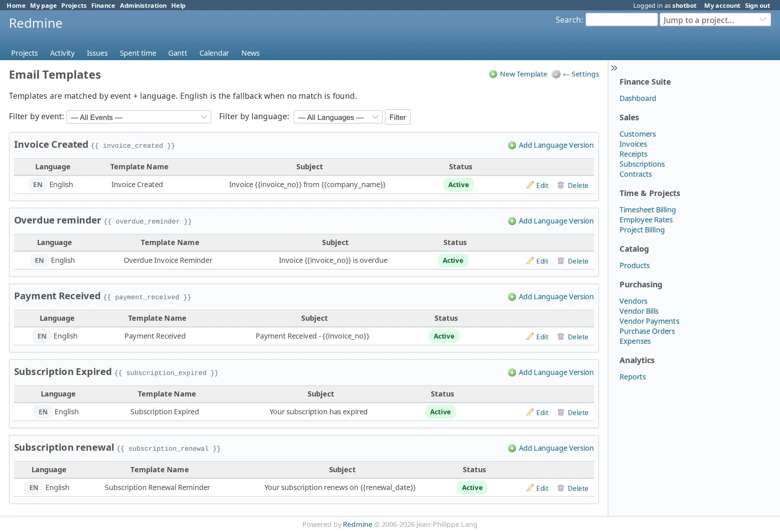
Task: Open the Vendor Payments sidebar link
Action: click(649, 321)
